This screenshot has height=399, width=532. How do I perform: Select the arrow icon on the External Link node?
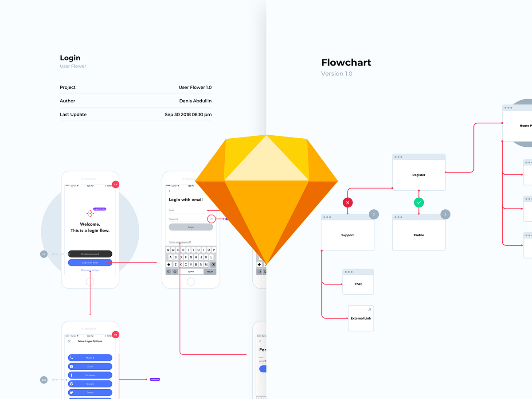click(369, 309)
